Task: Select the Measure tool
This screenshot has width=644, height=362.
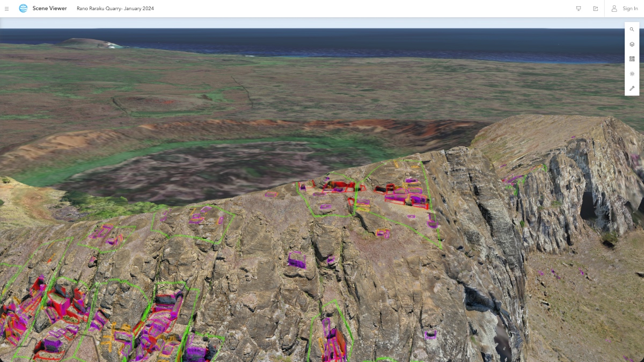Action: pos(632,88)
